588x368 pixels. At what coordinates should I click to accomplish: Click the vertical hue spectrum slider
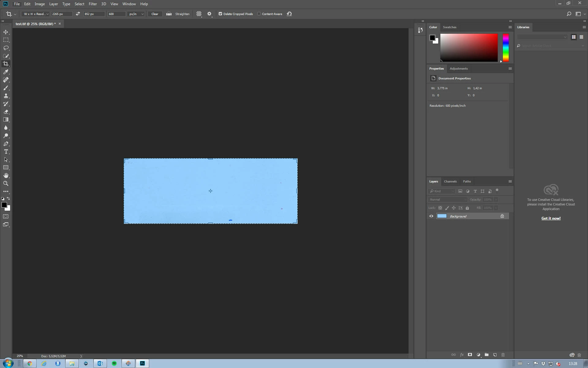[506, 48]
